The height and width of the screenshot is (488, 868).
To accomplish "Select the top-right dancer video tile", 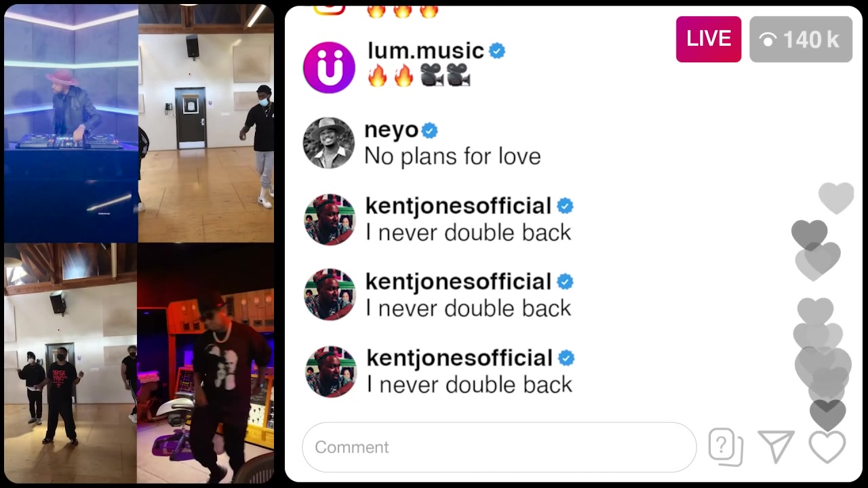I will coord(206,123).
